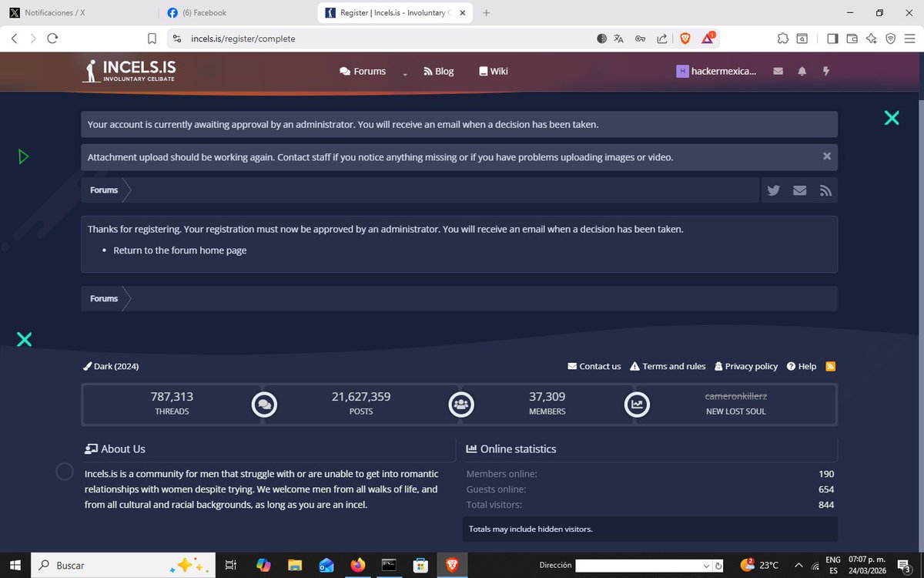This screenshot has width=924, height=578.
Task: Click the Incels.is site logo
Action: [x=129, y=71]
